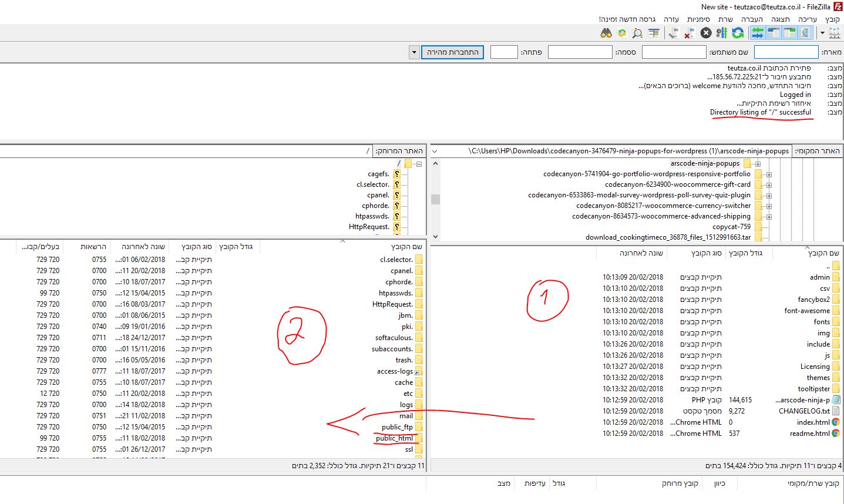The width and height of the screenshot is (844, 504).
Task: Toggle the message log display
Action: coord(806,33)
